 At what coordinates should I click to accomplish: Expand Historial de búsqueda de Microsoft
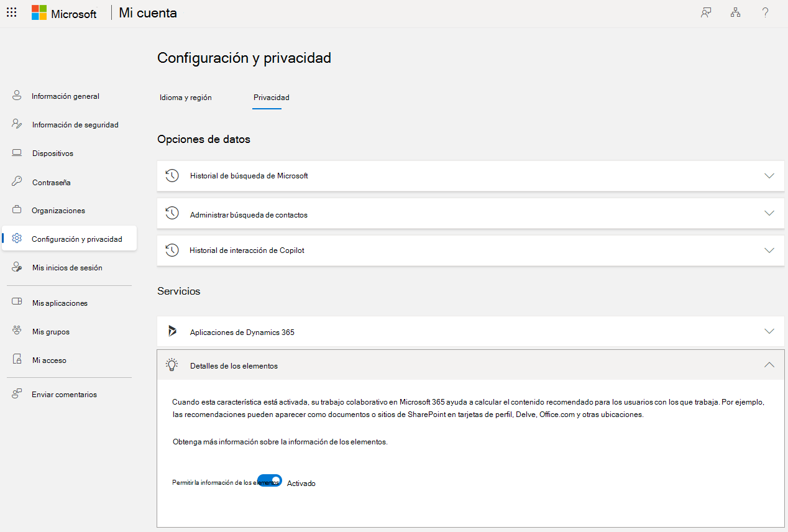pos(769,175)
